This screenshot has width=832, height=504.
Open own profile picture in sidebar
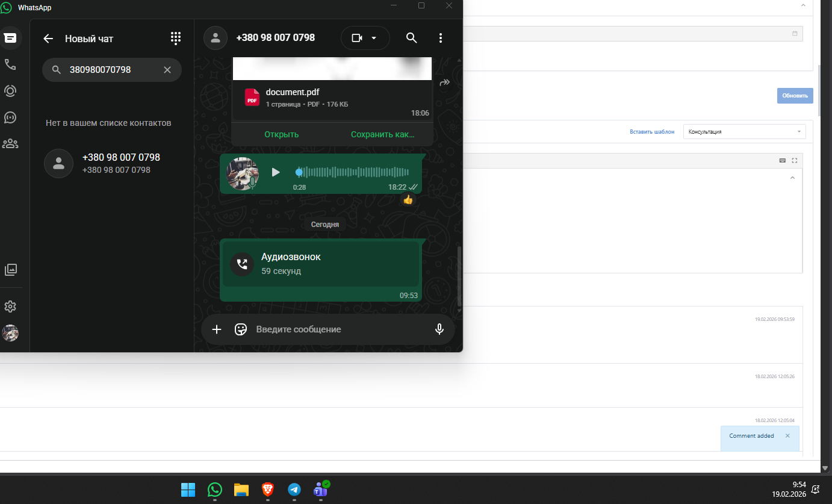10,333
